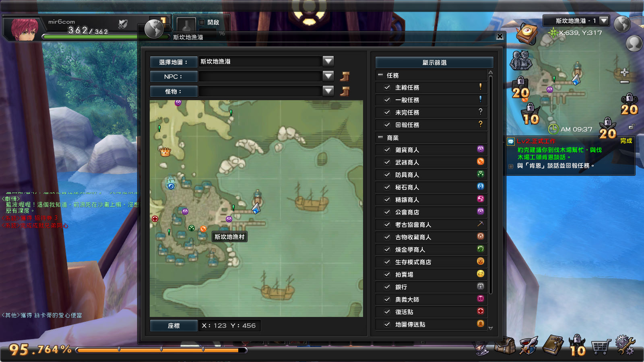This screenshot has width=644, height=362.
Task: Click the boot icon beside NPC dropdown
Action: (345, 76)
